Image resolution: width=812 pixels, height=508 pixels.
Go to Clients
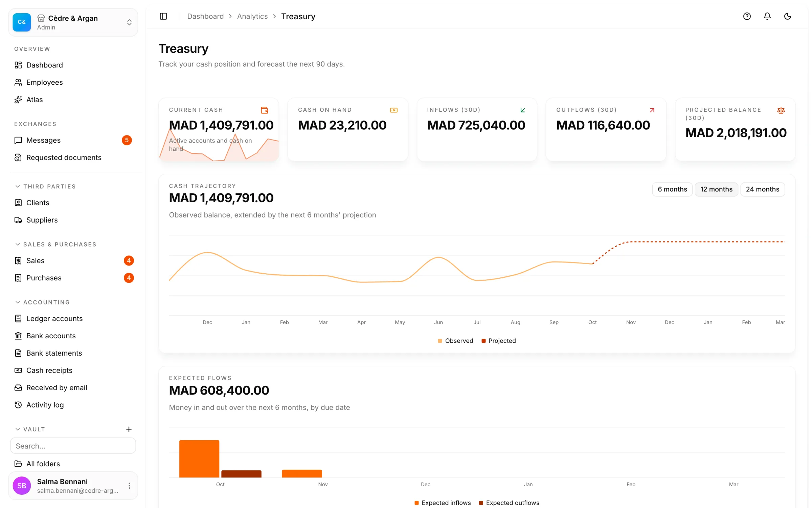click(73, 203)
